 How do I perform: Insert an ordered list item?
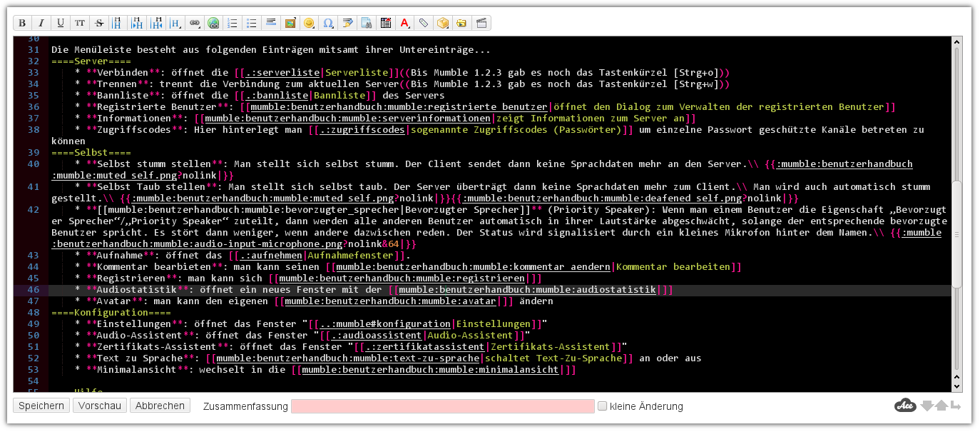click(x=233, y=23)
